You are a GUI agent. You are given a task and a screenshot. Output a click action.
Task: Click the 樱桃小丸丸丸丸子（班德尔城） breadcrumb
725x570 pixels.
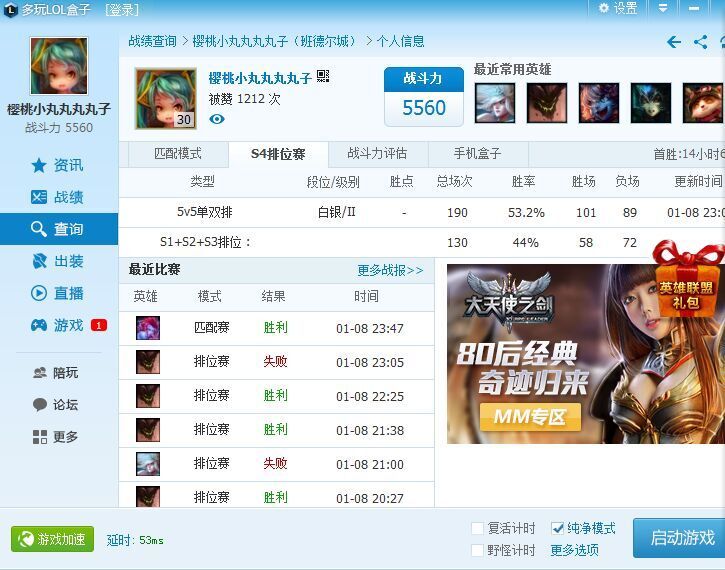[275, 42]
